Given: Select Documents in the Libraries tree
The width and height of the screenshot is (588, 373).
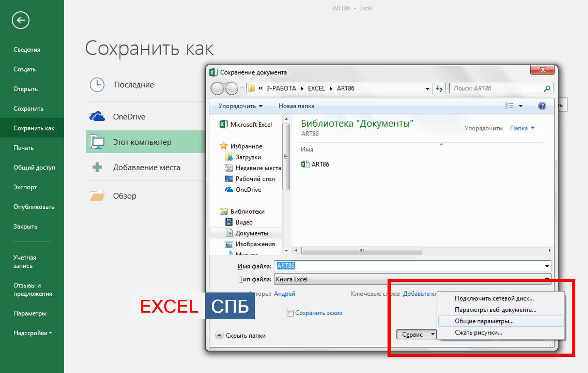Looking at the screenshot, I should pyautogui.click(x=251, y=233).
